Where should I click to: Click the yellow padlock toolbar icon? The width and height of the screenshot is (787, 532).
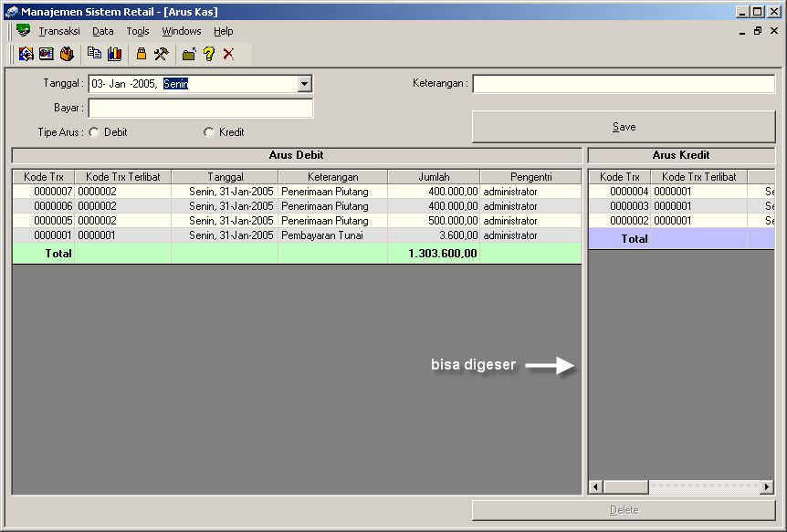pos(142,54)
